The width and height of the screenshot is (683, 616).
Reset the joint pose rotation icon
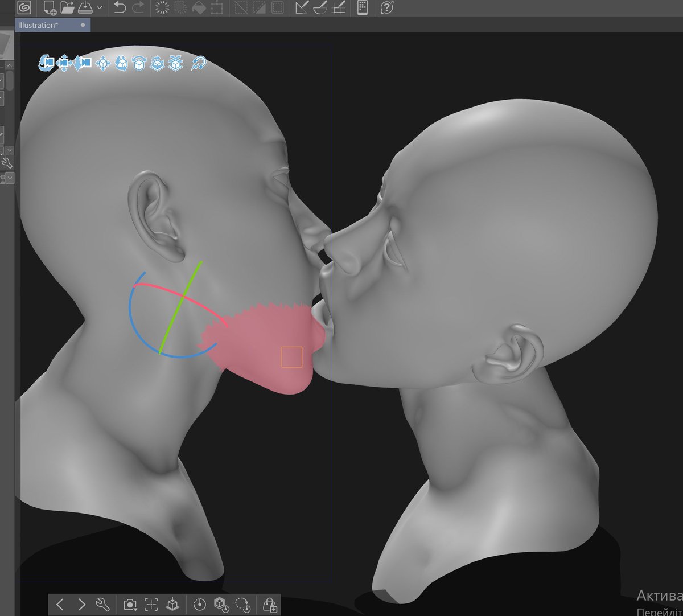242,604
